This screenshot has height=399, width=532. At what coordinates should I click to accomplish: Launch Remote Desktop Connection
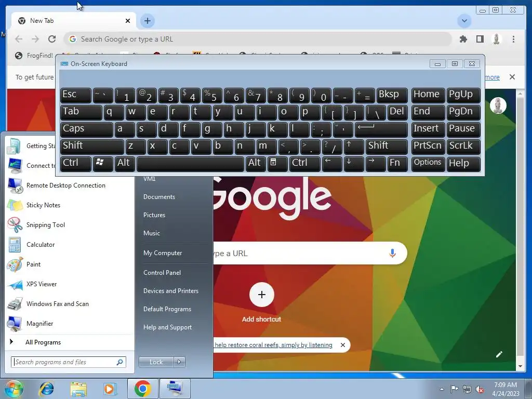tap(66, 185)
